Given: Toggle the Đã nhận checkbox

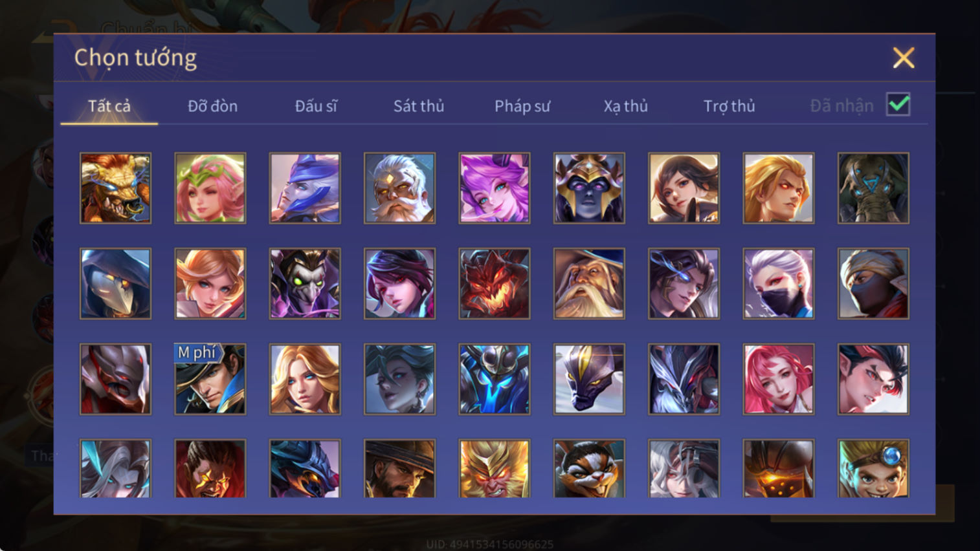Looking at the screenshot, I should (898, 104).
